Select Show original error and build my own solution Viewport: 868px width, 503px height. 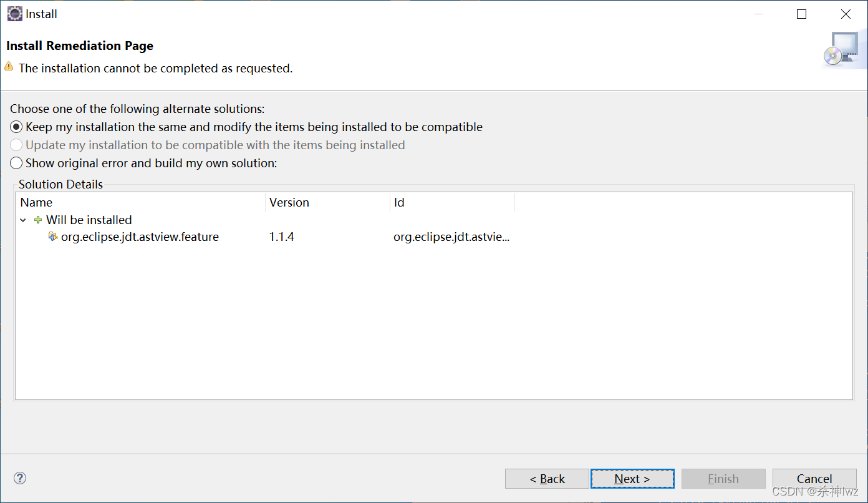(x=16, y=163)
